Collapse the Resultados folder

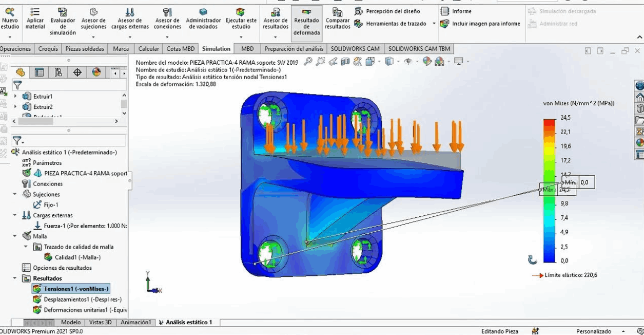(x=15, y=278)
